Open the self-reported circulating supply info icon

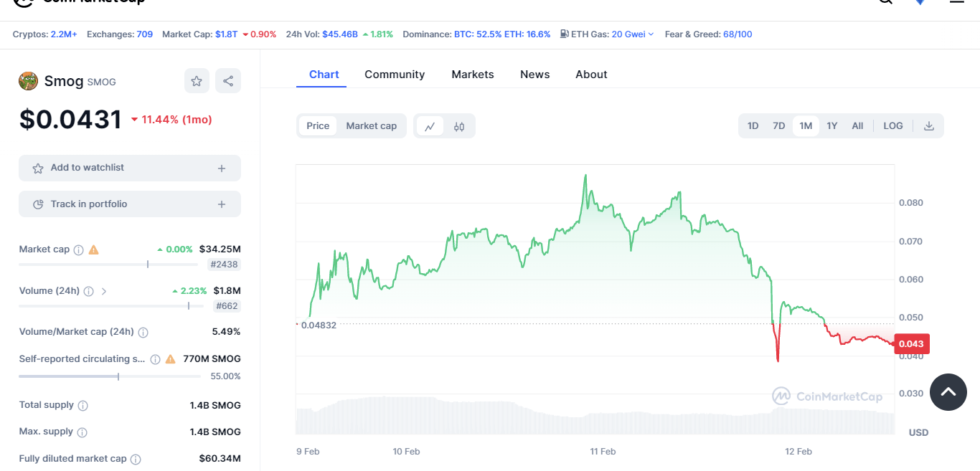155,359
